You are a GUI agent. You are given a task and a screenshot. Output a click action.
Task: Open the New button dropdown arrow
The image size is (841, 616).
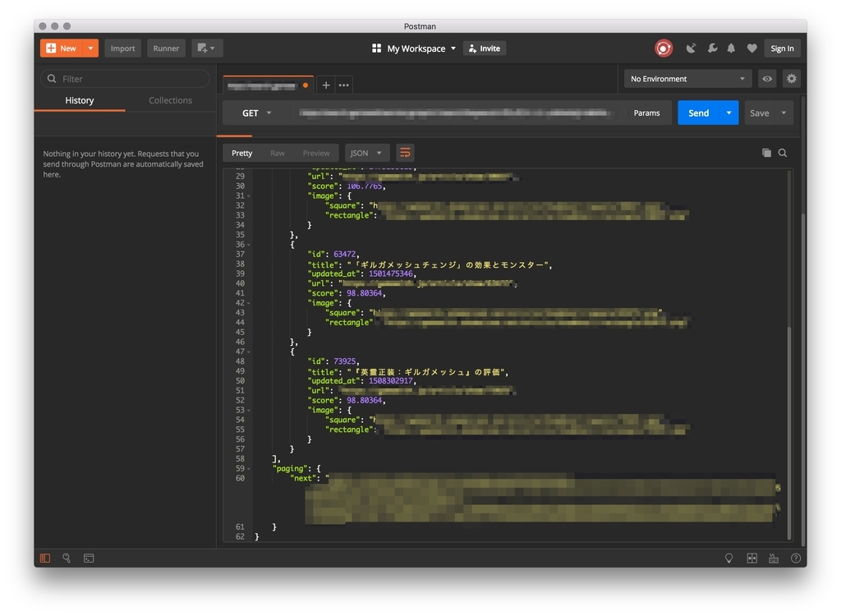tap(90, 48)
